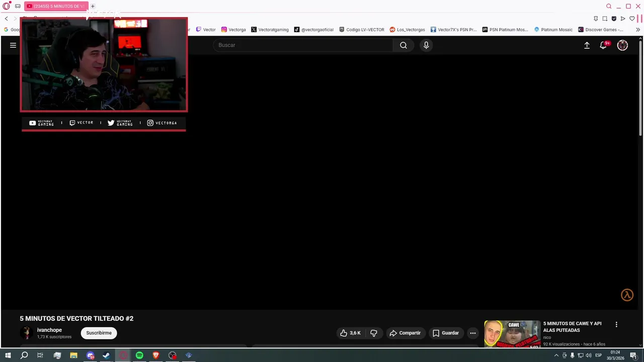Launch Steam from the taskbar
644x362 pixels.
[107, 355]
